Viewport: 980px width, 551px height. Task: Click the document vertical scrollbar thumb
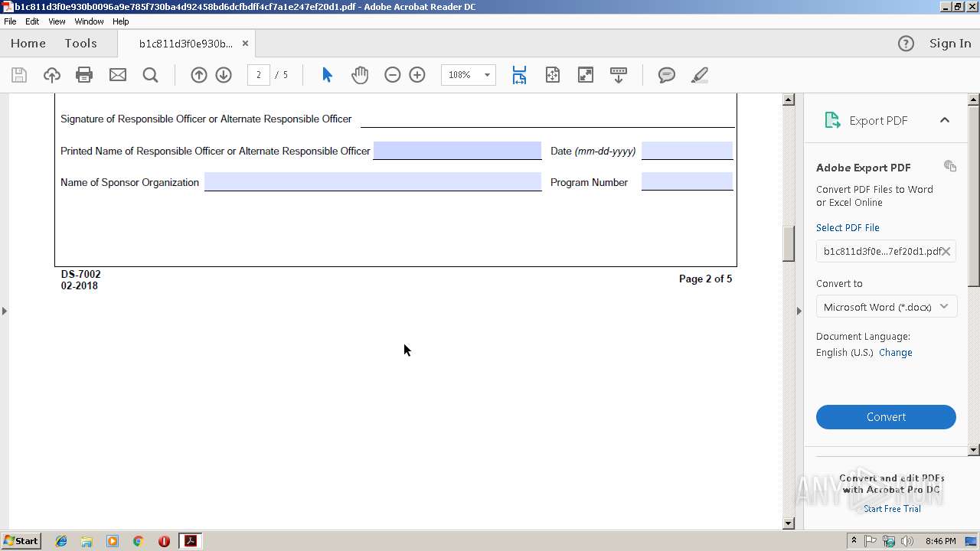tap(789, 244)
